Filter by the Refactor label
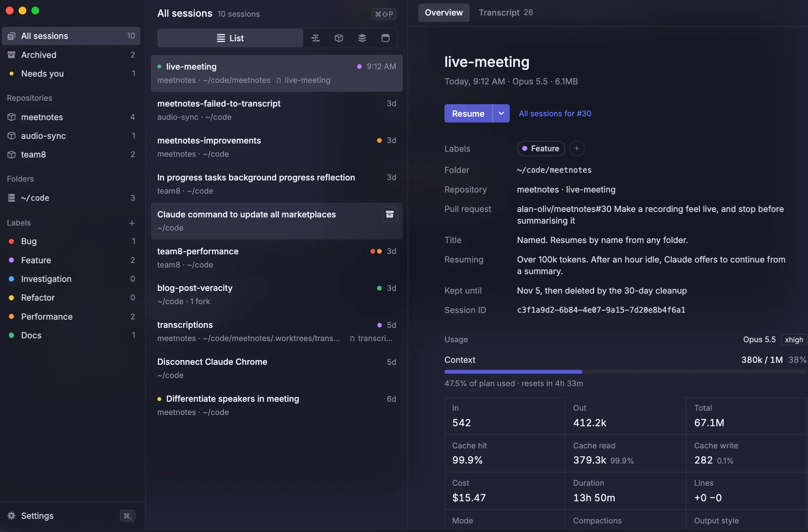This screenshot has height=532, width=808. click(71, 297)
